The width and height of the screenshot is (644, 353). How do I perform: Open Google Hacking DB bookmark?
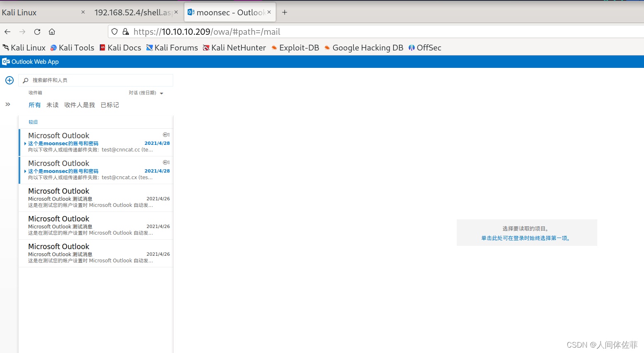[364, 48]
